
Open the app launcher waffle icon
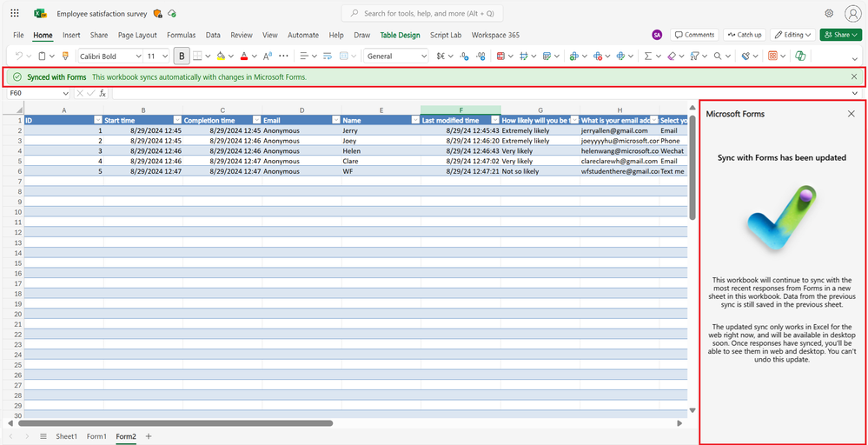15,14
